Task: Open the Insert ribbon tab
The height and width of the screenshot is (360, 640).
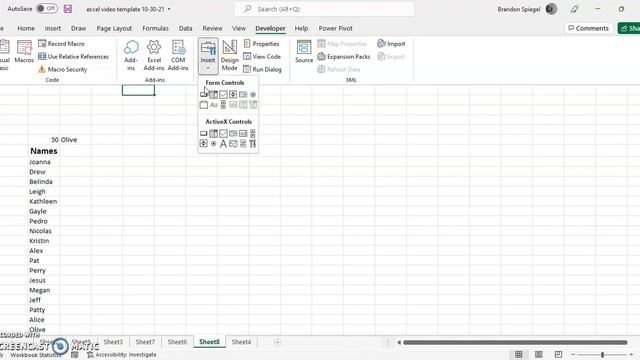Action: 53,28
